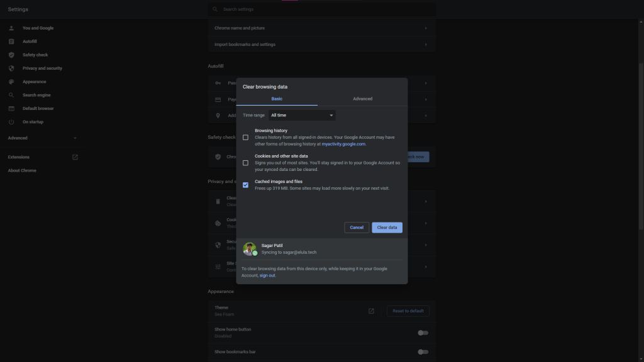Click the On startup power icon
644x362 pixels.
(11, 122)
